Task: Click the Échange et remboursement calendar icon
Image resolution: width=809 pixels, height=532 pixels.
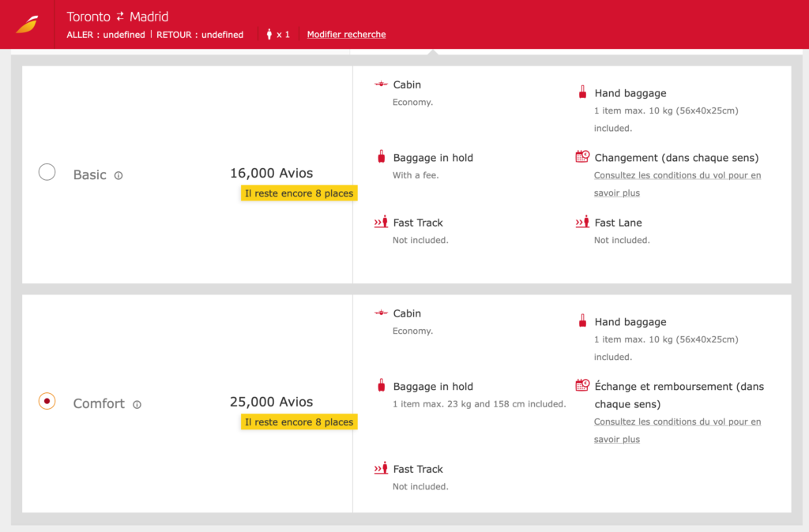Action: (x=582, y=386)
